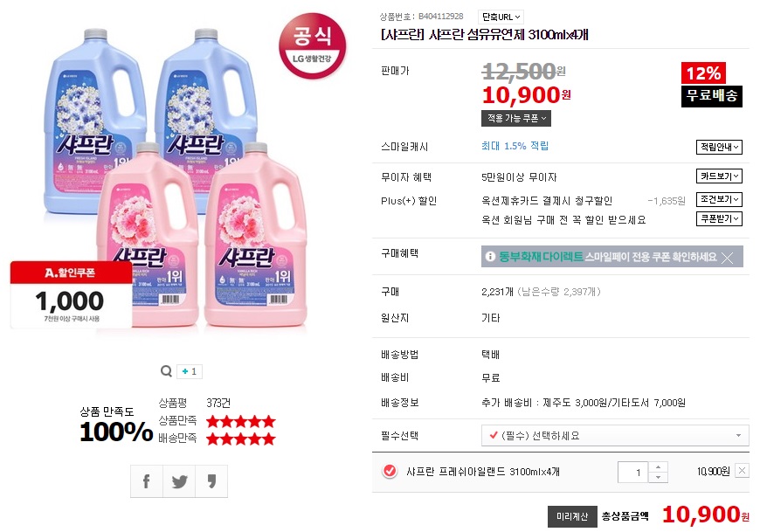
Task: Open 카드보기 for 무이자 혜택
Action: pyautogui.click(x=719, y=176)
